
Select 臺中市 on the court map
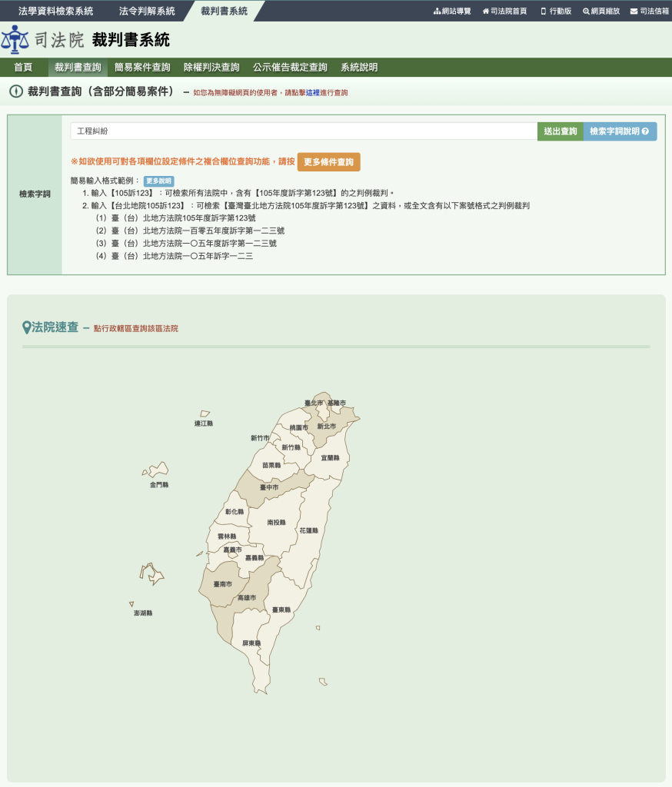tap(269, 487)
